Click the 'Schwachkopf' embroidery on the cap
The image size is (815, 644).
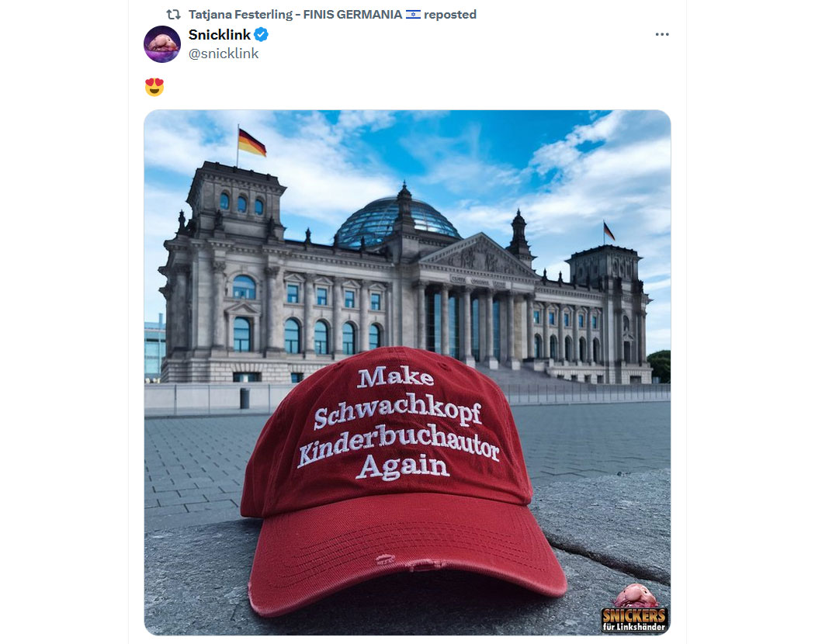(x=397, y=409)
